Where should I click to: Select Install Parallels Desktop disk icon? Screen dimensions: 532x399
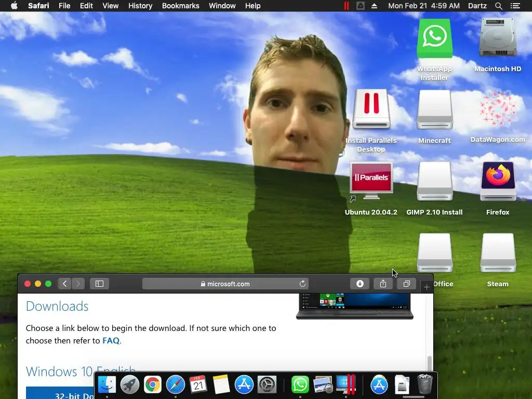click(371, 109)
